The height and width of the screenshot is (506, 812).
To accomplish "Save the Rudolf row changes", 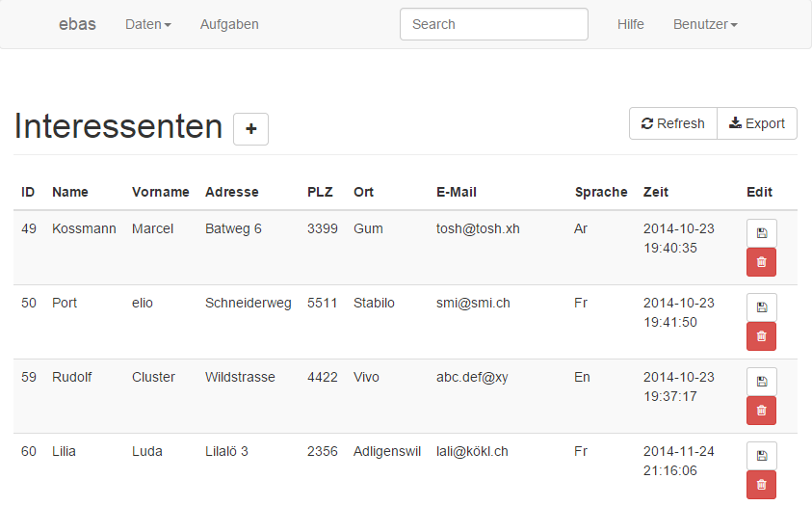I will pos(761,382).
